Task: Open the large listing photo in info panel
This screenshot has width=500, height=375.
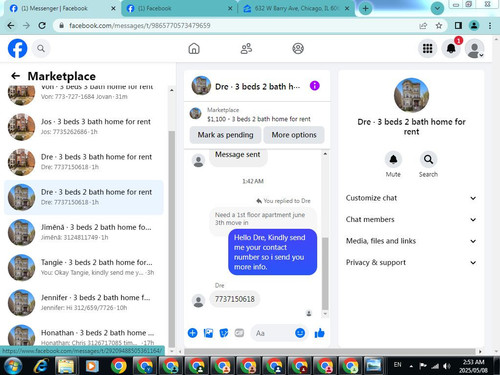Action: (411, 95)
